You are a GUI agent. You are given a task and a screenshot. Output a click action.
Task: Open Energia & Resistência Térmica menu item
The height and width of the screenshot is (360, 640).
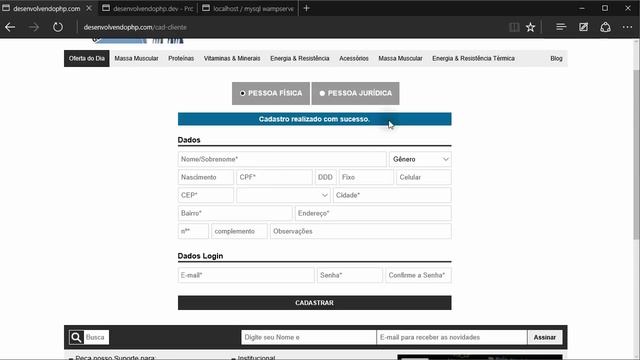pos(473,58)
